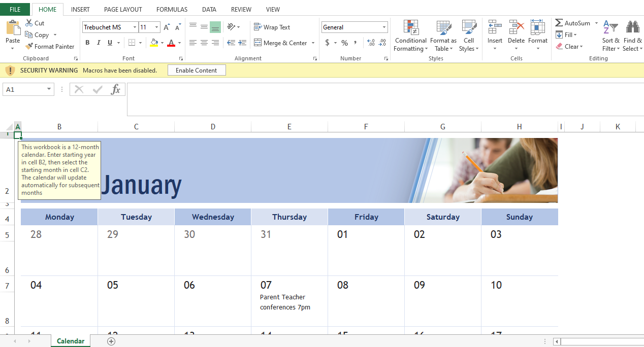Open the Name Box dropdown arrow

[x=49, y=89]
